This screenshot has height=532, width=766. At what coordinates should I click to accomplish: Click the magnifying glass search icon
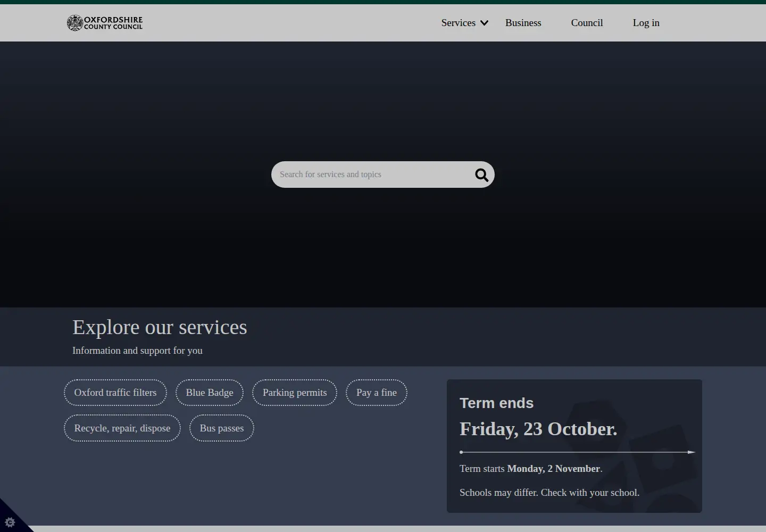click(x=481, y=175)
